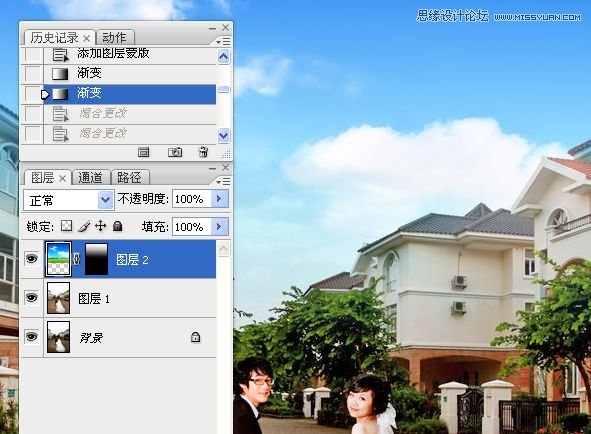Minimize the Layers panel

(x=213, y=168)
